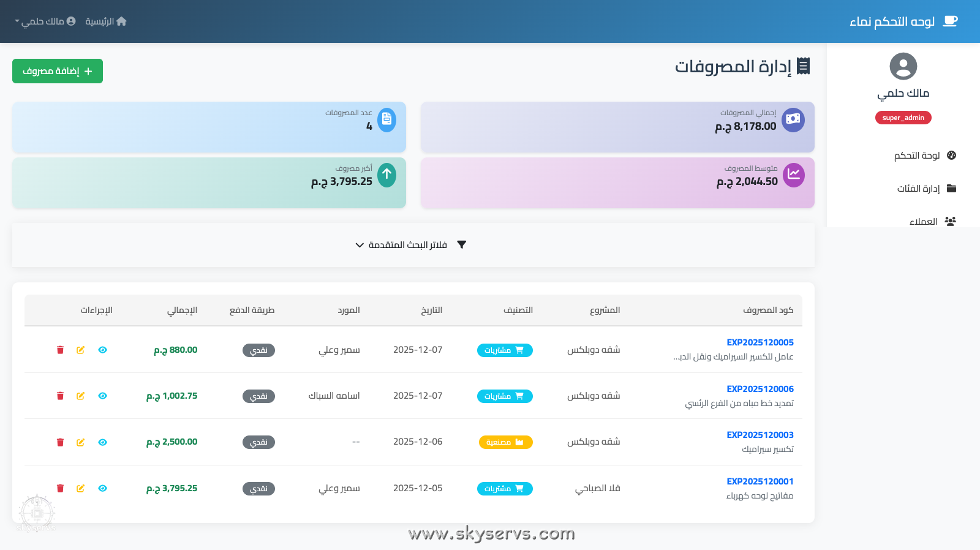The width and height of the screenshot is (980, 550).
Task: Click the المشروع column header
Action: (605, 310)
